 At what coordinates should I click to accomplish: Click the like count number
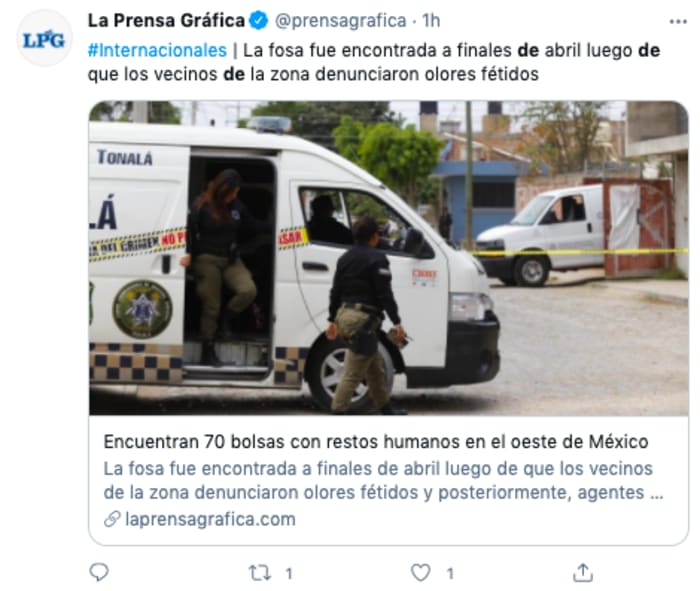click(x=450, y=573)
